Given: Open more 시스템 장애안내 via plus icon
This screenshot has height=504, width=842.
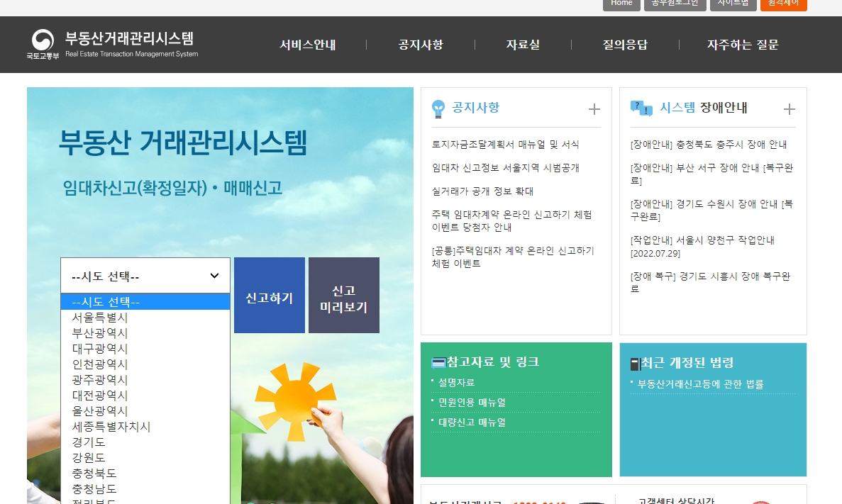Looking at the screenshot, I should coord(789,109).
